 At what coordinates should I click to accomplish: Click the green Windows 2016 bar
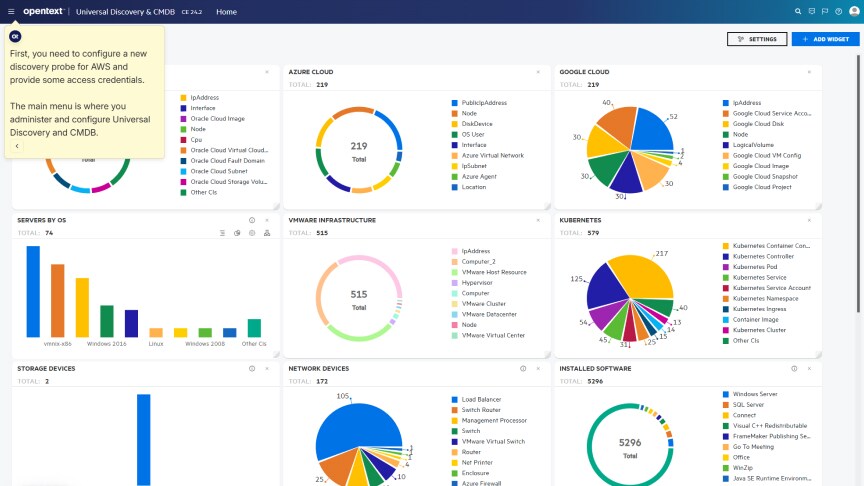click(107, 321)
